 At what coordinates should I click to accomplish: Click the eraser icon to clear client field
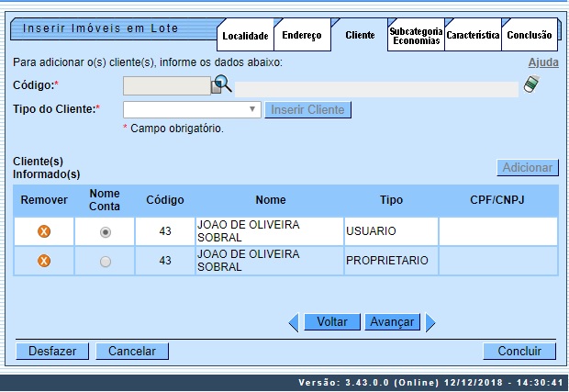tap(531, 85)
